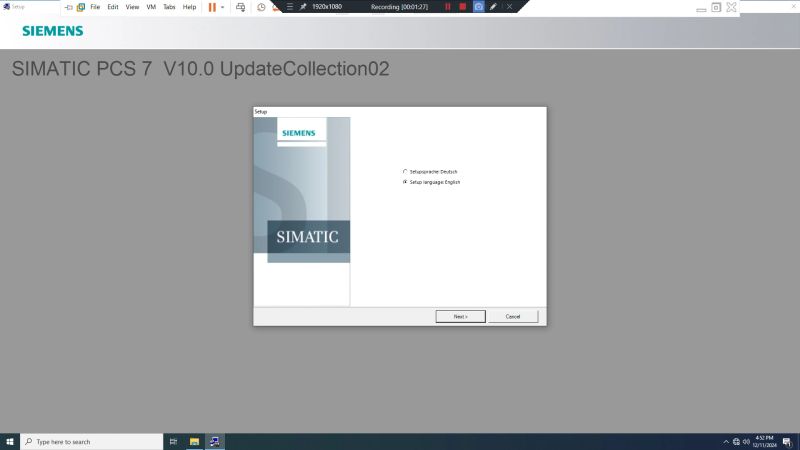800x450 pixels.
Task: Open the View menu
Action: 132,7
